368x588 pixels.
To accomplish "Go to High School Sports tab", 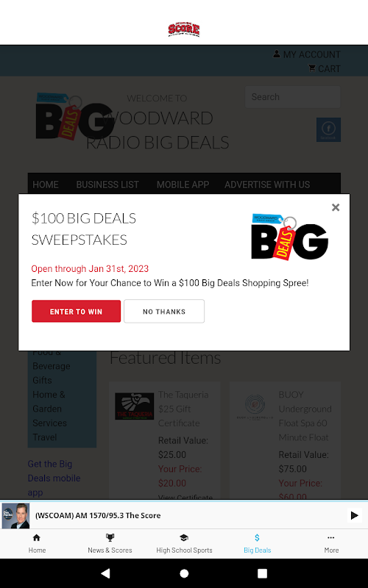I will tap(184, 543).
